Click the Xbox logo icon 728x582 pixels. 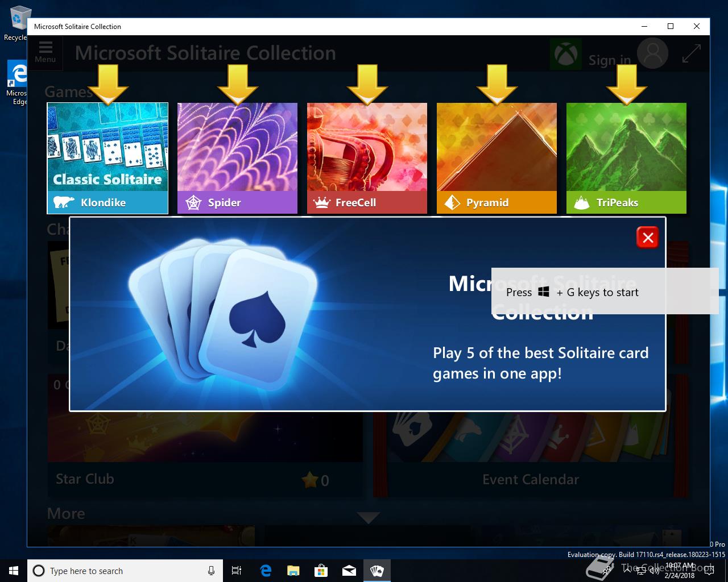pyautogui.click(x=566, y=54)
